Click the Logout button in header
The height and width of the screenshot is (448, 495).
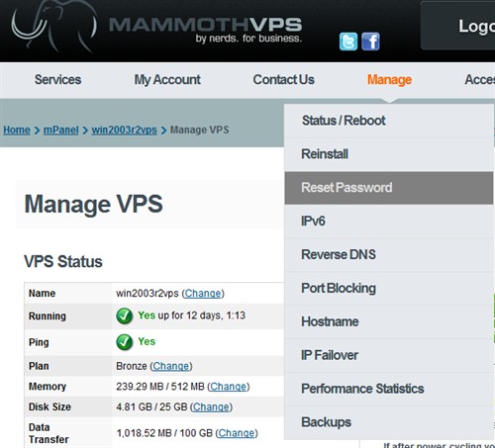[x=457, y=26]
